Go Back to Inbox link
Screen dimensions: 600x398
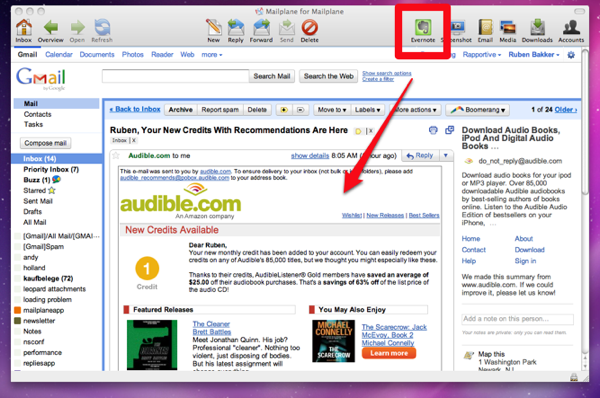point(135,109)
